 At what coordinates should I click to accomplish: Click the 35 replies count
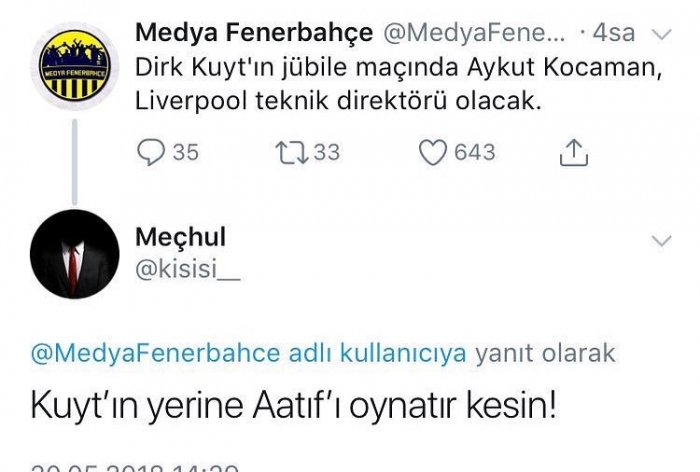click(186, 152)
